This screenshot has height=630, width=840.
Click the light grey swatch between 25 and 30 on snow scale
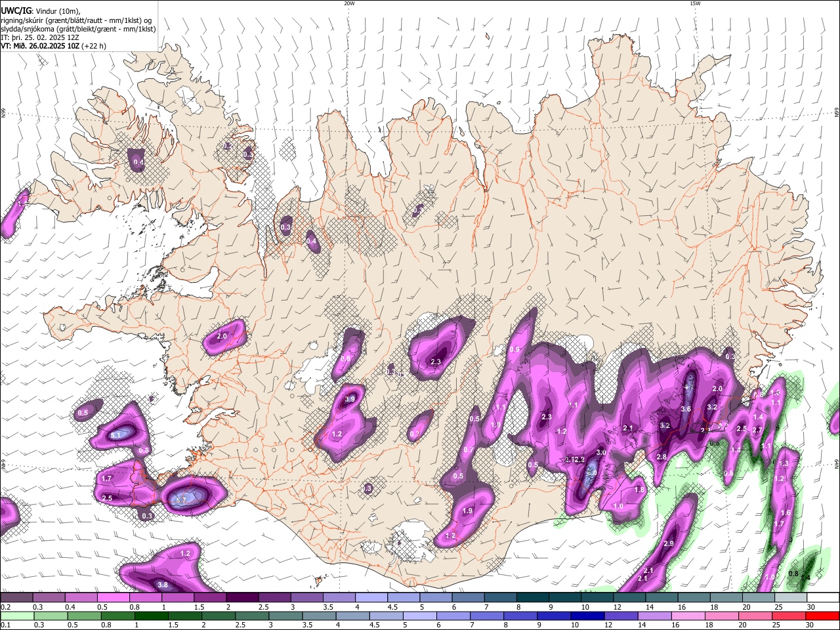pyautogui.click(x=791, y=597)
